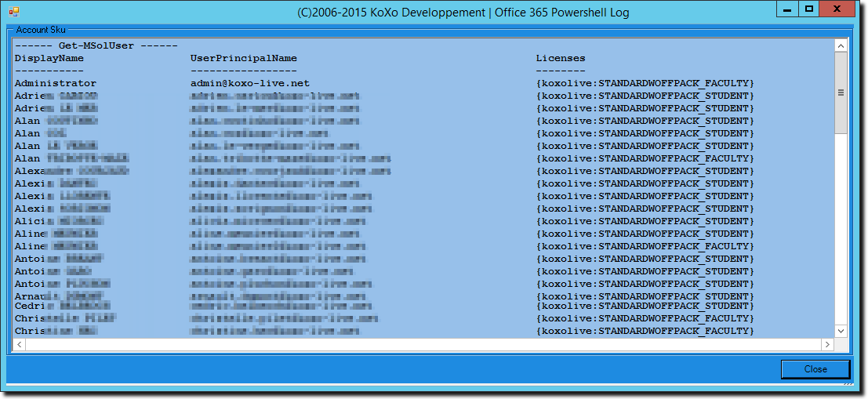Click the vertical scrollbar thumb
Screen dimensions: 868x399
tap(841, 93)
